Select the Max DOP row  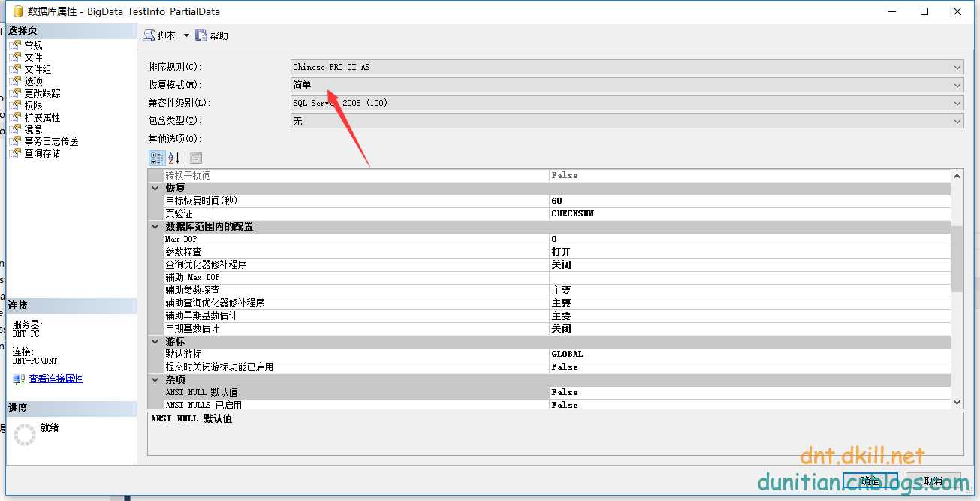pos(557,239)
